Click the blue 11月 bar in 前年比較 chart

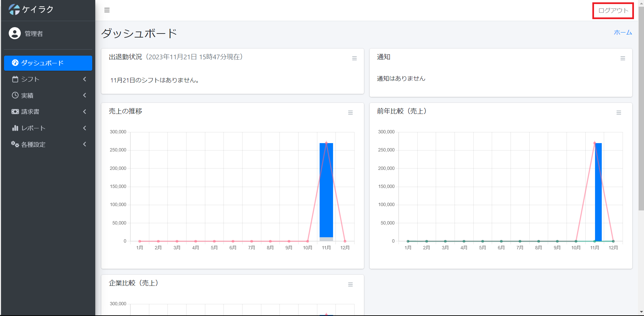click(x=598, y=192)
